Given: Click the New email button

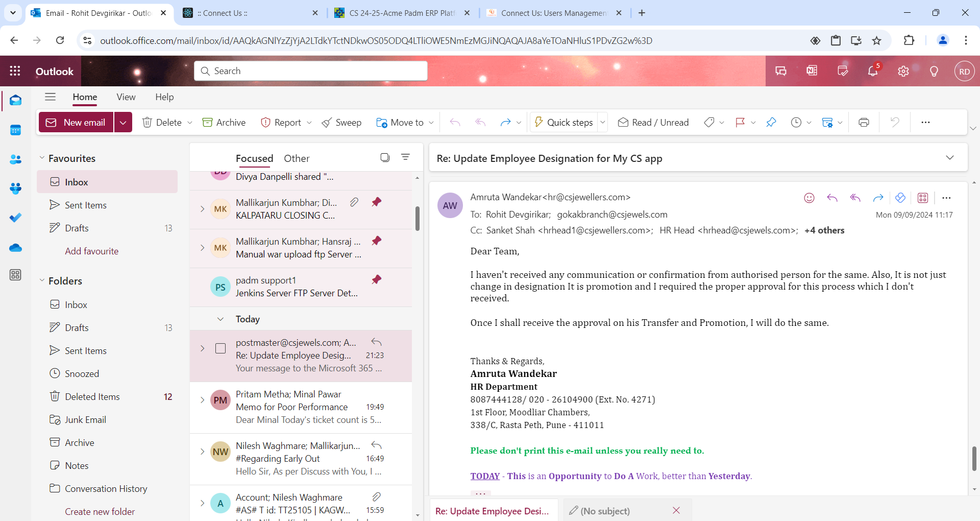Looking at the screenshot, I should [76, 122].
